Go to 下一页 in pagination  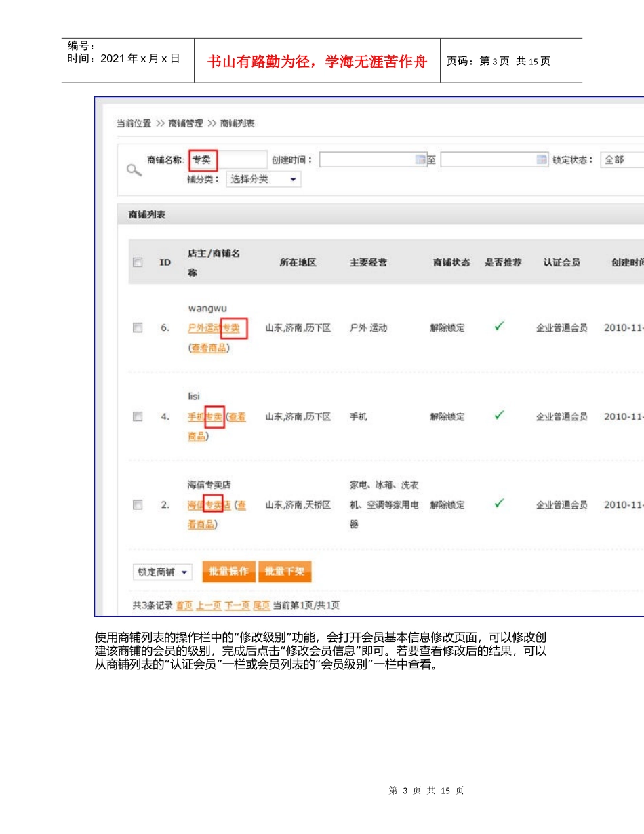[237, 605]
